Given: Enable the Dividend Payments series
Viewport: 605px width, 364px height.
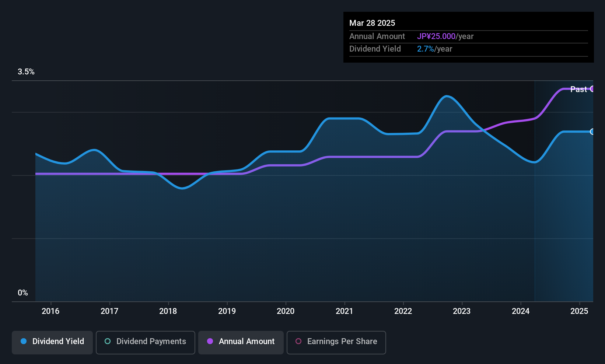Looking at the screenshot, I should (x=145, y=342).
